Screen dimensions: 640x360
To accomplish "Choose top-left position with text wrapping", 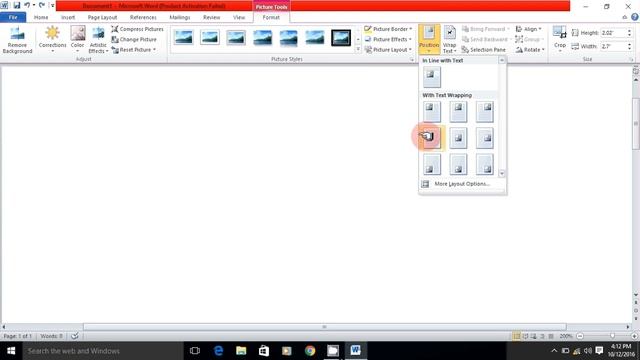I will point(432,112).
